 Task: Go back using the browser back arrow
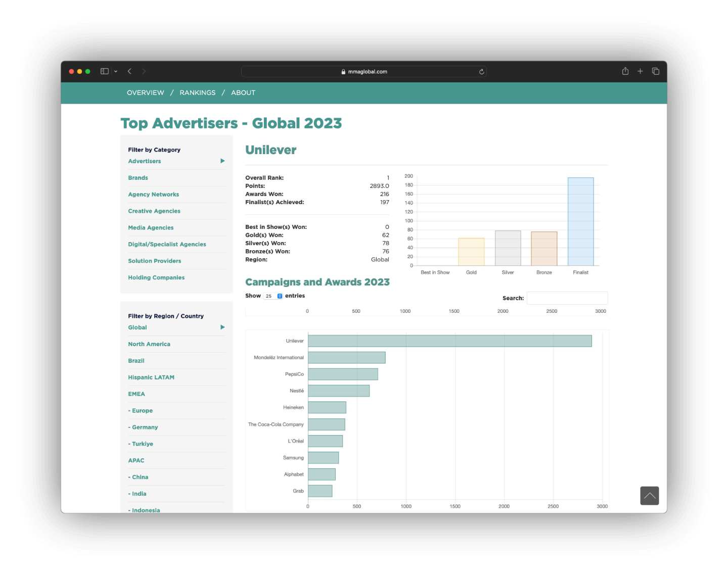point(130,71)
